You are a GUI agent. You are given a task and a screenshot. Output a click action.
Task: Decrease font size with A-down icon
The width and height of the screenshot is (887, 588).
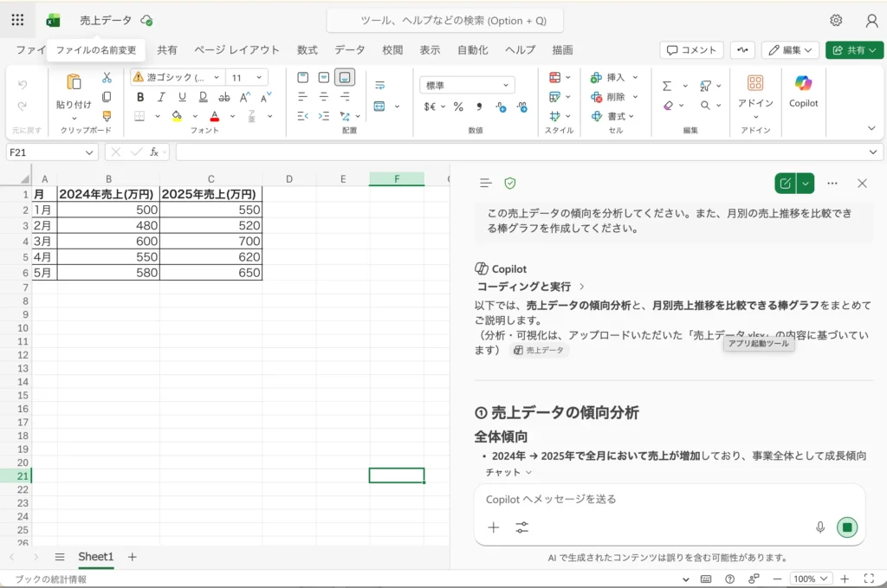coord(266,97)
